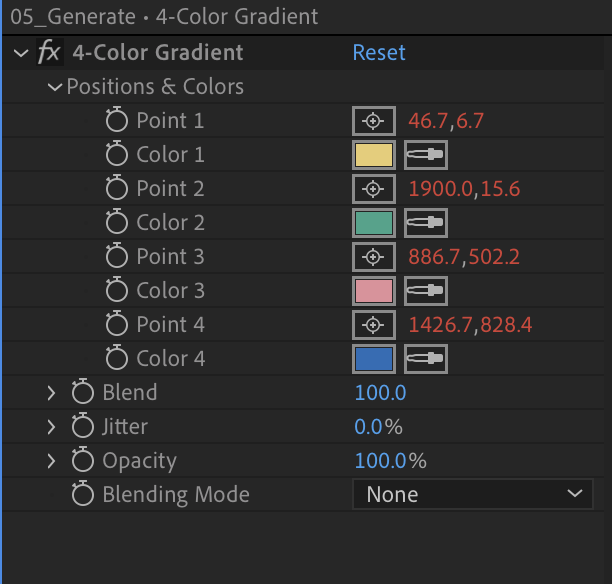Select the 4-Color Gradient effect name
This screenshot has width=612, height=584.
click(158, 52)
